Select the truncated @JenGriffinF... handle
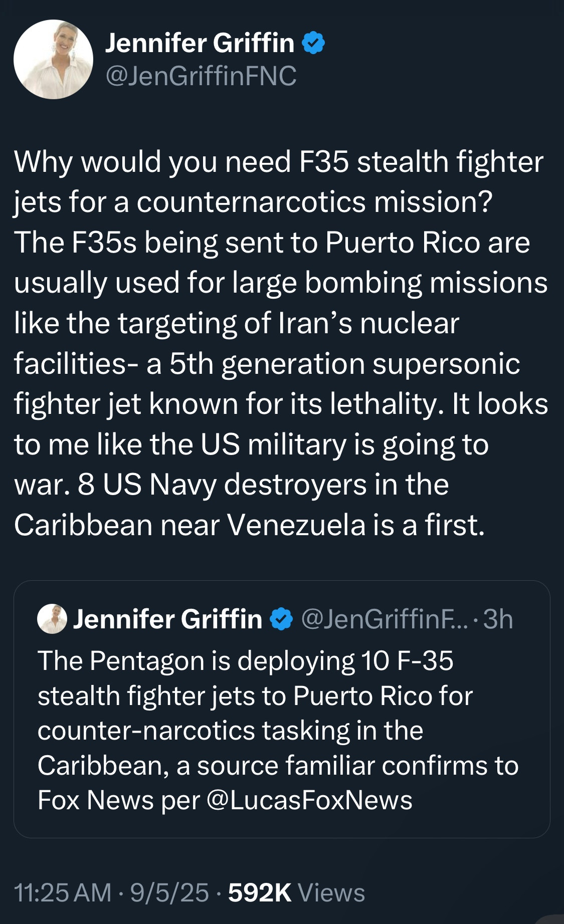The height and width of the screenshot is (924, 564). point(384,619)
